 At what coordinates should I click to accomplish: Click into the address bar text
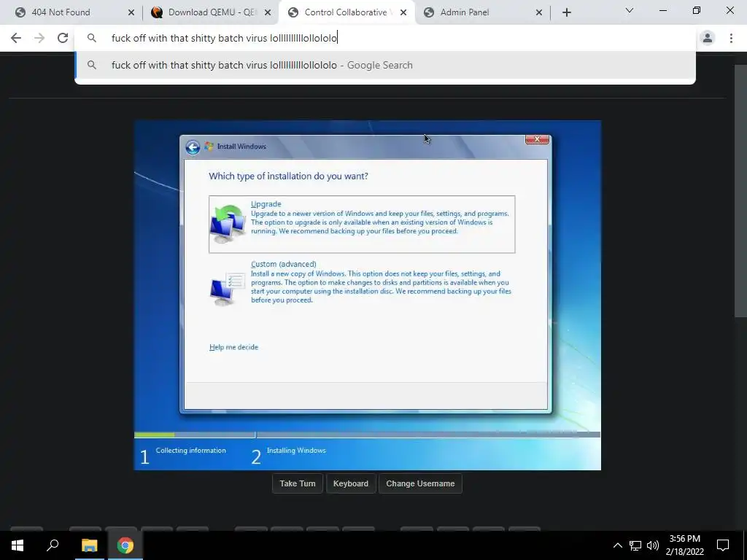pyautogui.click(x=224, y=38)
